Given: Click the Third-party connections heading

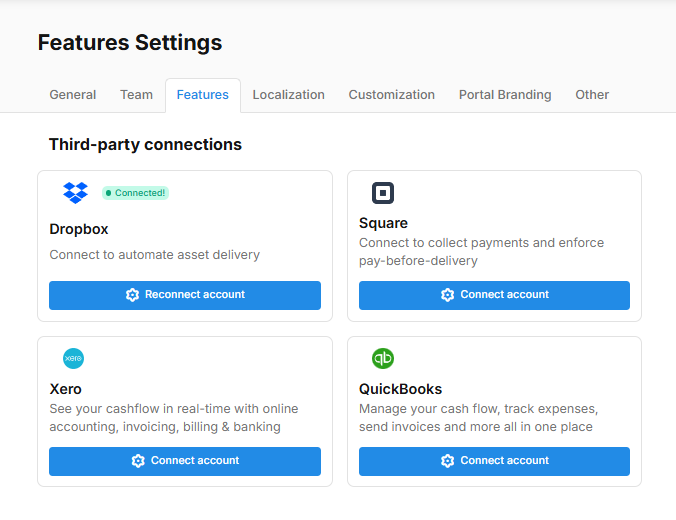Looking at the screenshot, I should tap(145, 144).
